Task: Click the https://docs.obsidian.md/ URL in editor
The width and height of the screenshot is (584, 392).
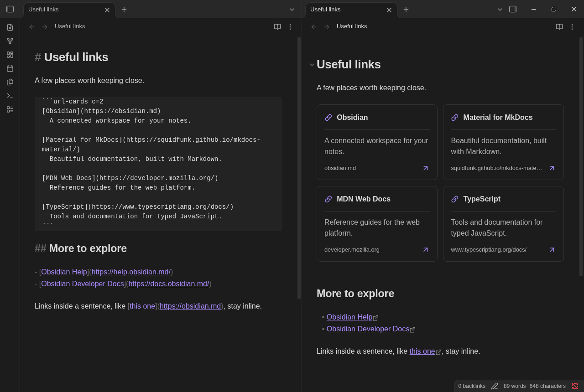Action: tap(169, 284)
